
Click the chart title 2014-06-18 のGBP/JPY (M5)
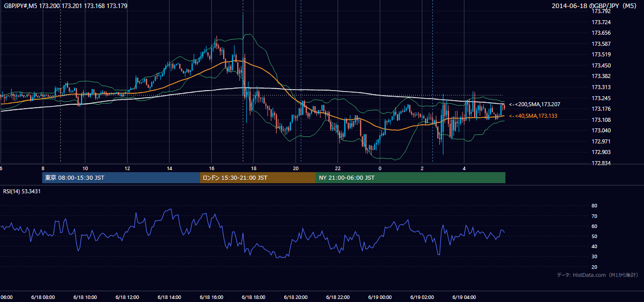coord(595,6)
